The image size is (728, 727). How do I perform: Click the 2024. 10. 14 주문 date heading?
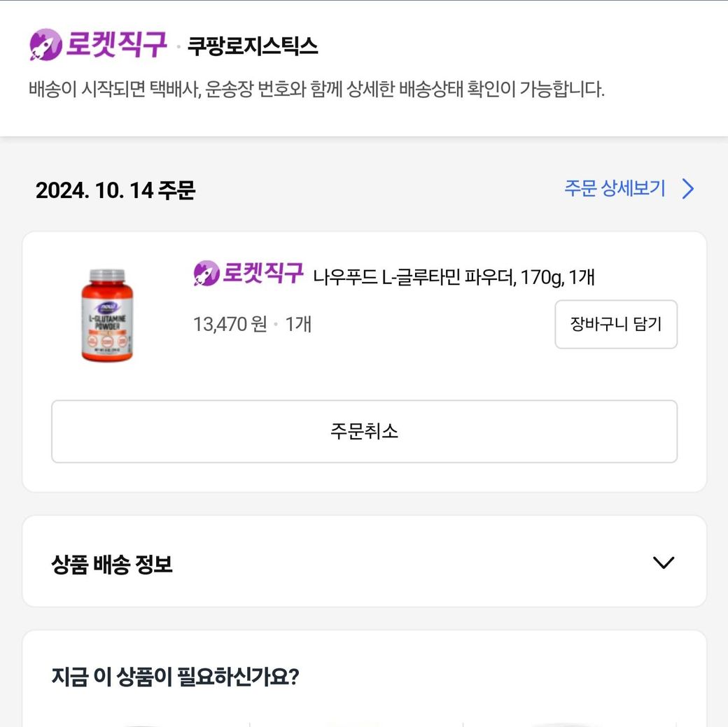(x=115, y=190)
